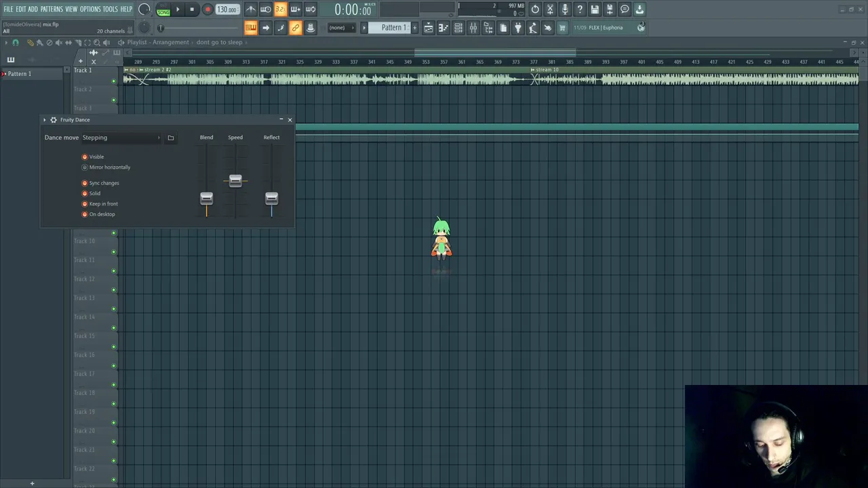This screenshot has width=868, height=488.
Task: Click the 130.000 tempo field
Action: tap(227, 9)
